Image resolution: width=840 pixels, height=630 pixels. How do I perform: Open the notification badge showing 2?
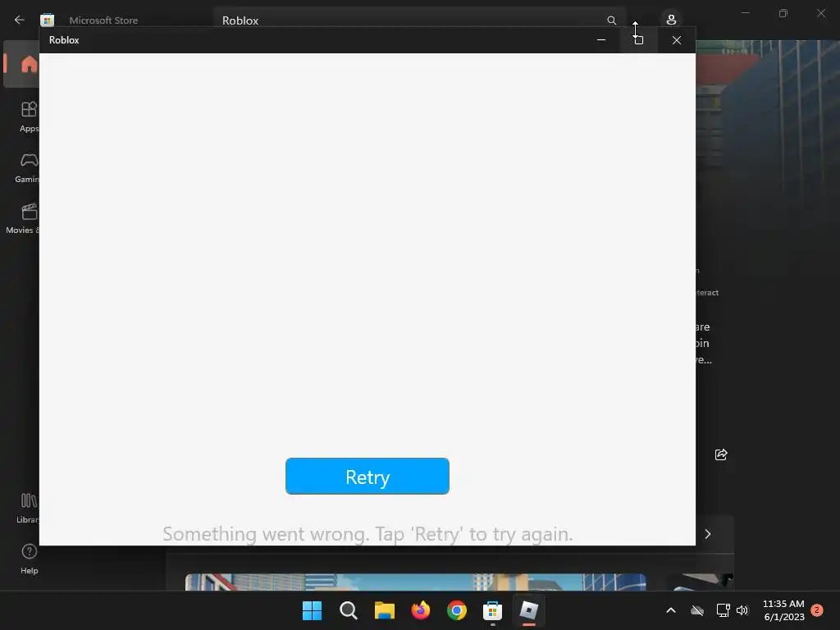tap(817, 610)
